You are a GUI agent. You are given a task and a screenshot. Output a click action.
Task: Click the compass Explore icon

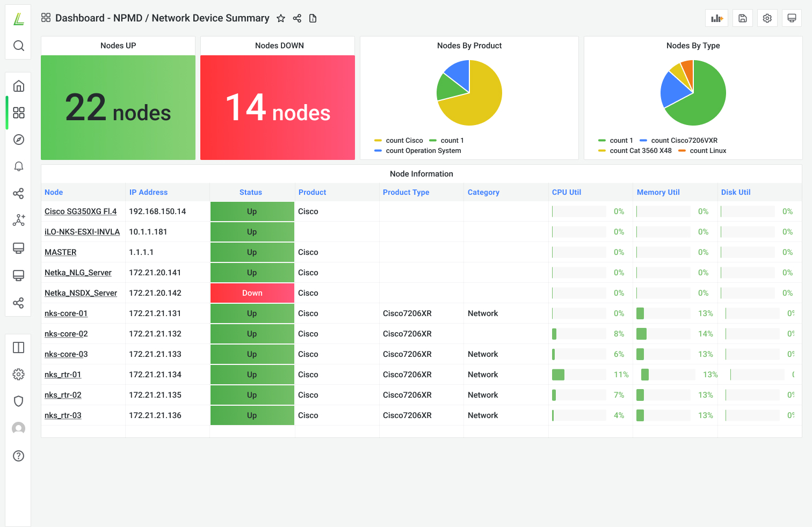18,140
